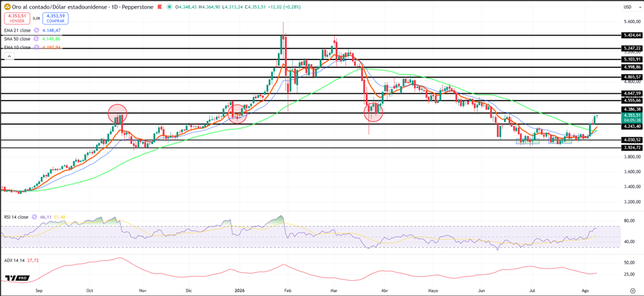Click the Feb time axis label
This screenshot has height=296, width=644.
click(288, 290)
